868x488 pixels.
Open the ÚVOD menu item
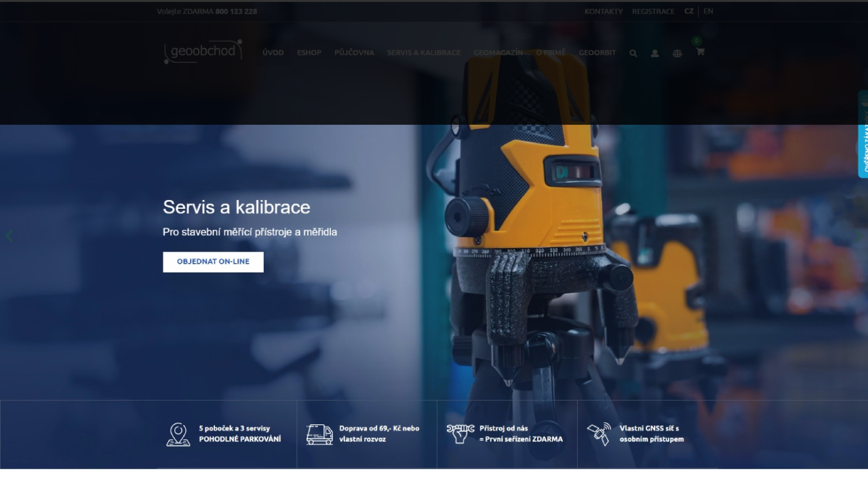[x=273, y=53]
